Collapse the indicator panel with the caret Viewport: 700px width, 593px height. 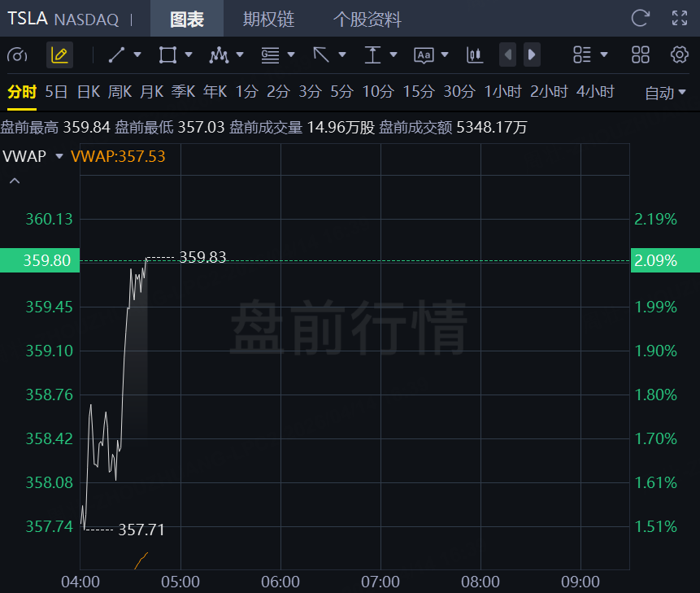[15, 181]
